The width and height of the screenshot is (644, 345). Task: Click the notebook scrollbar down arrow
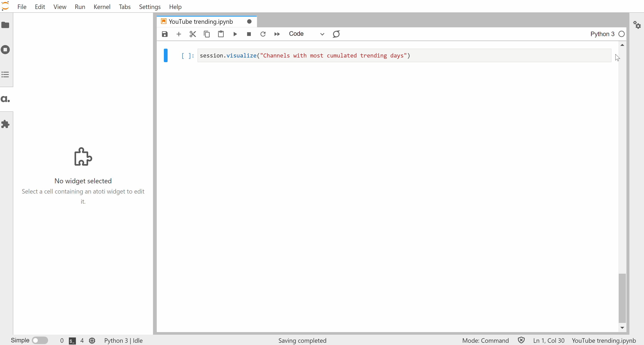pyautogui.click(x=622, y=327)
